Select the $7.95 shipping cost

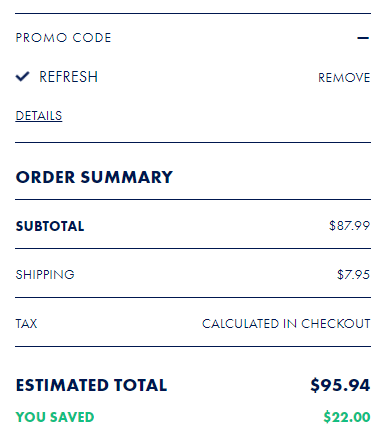[x=353, y=275]
